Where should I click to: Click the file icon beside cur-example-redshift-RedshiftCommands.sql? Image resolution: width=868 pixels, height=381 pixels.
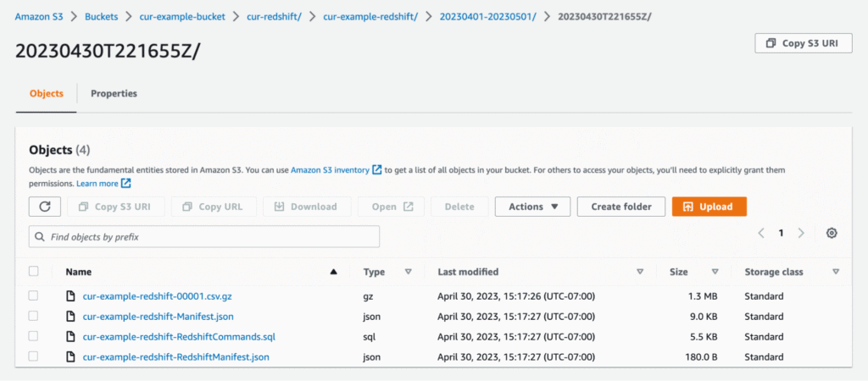(71, 337)
